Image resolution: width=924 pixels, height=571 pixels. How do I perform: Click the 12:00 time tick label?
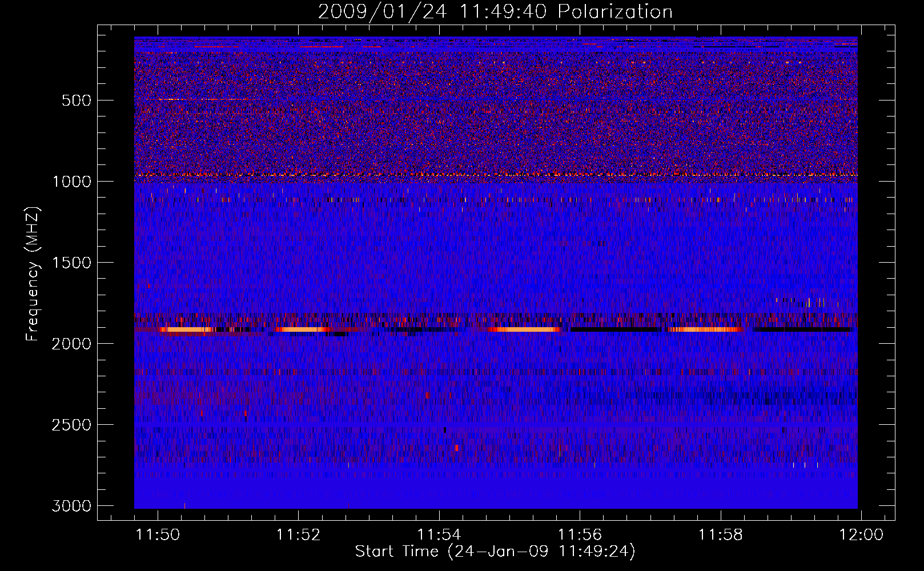coord(861,535)
